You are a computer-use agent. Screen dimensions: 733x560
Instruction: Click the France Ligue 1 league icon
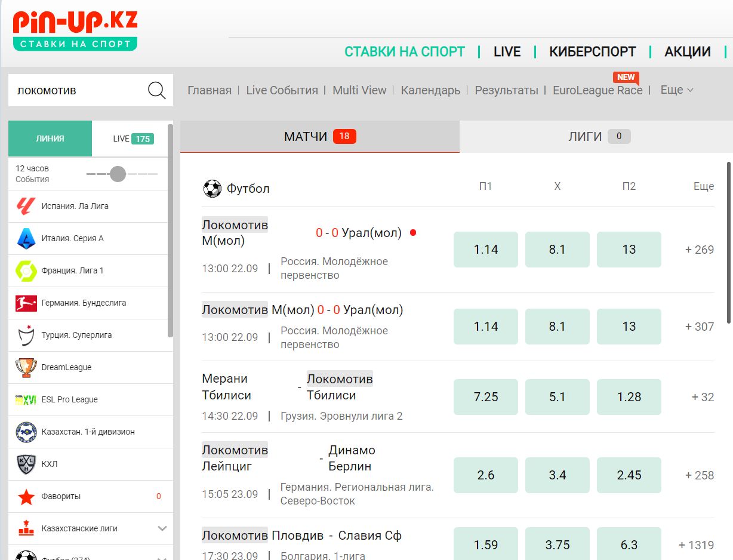(26, 270)
